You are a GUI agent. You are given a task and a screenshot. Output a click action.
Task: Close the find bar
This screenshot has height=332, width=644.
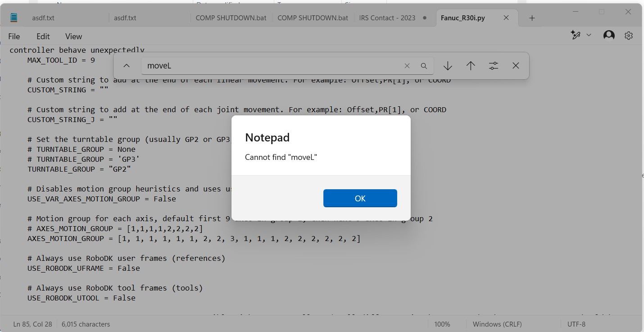(516, 66)
